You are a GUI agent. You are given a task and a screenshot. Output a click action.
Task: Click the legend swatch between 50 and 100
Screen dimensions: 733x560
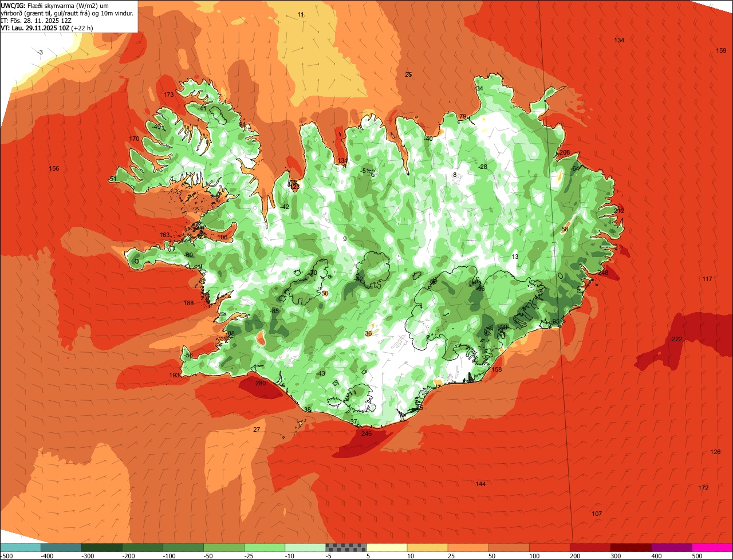pyautogui.click(x=509, y=547)
